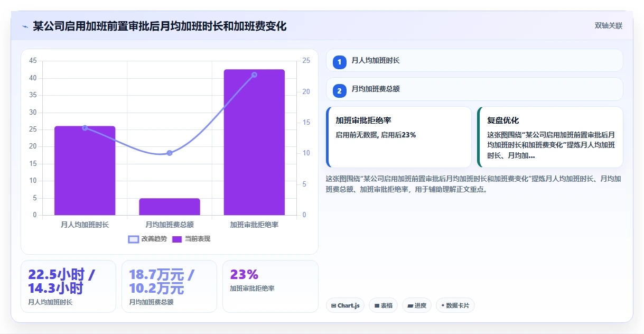Viewport: 644px width, 334px height.
Task: Click the right axis value 25
Action: click(x=306, y=61)
